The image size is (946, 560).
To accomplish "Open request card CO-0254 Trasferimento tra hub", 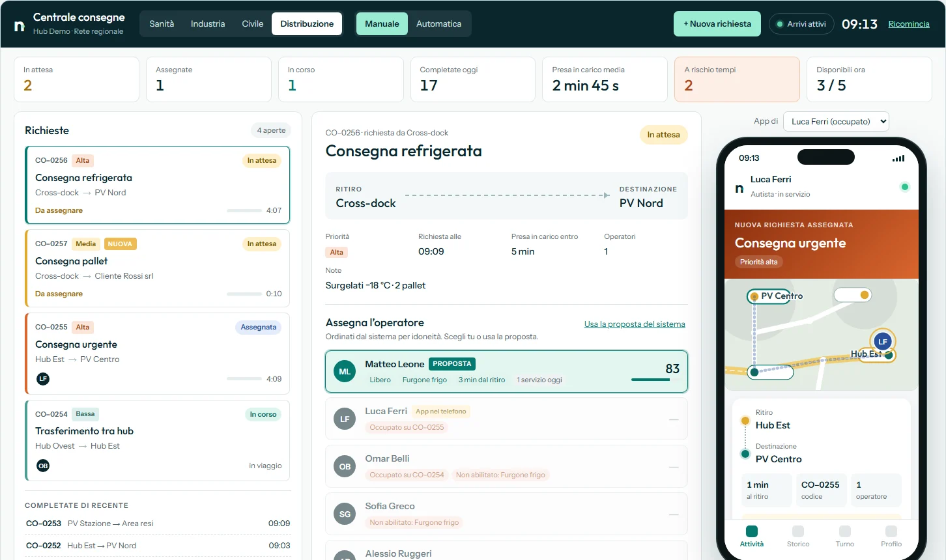I will pyautogui.click(x=158, y=440).
